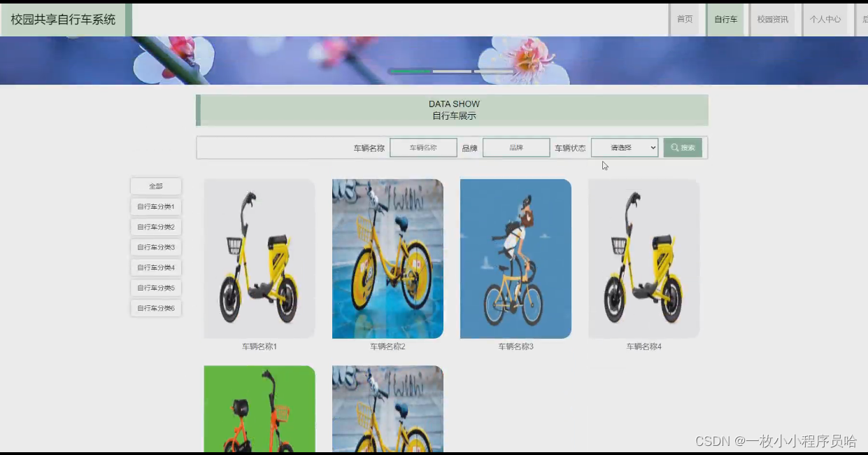
Task: Switch to the 校园资讯 tab
Action: pos(772,20)
